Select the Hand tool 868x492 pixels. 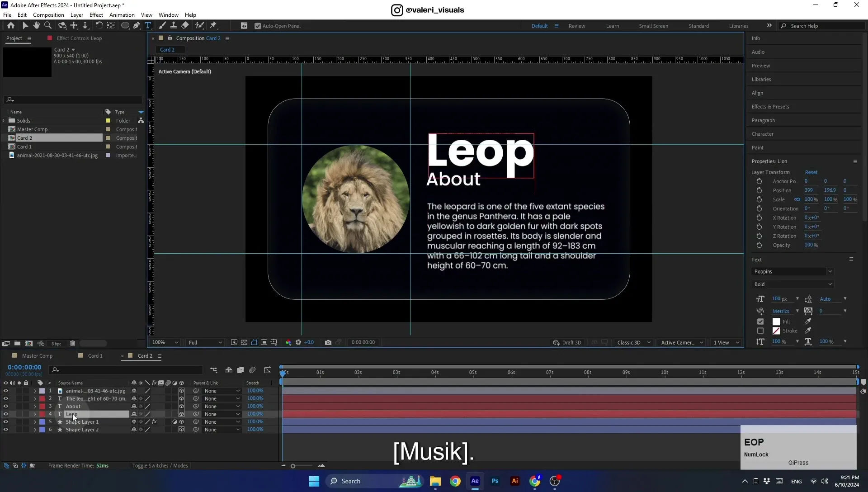(x=37, y=26)
